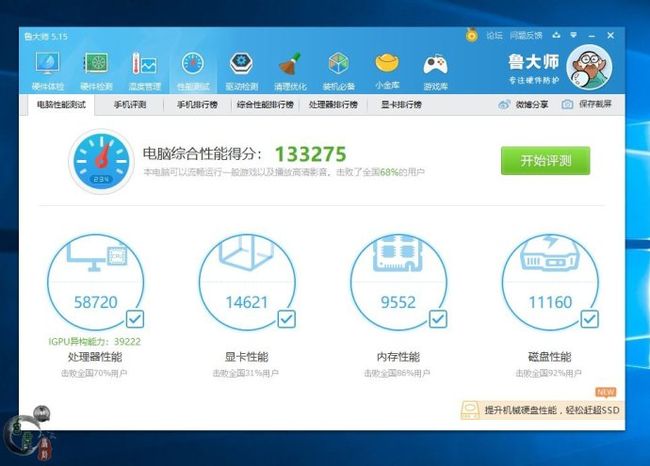This screenshot has width=650, height=466.
Task: Toggle the 内存性能 checkbox
Action: (x=438, y=319)
